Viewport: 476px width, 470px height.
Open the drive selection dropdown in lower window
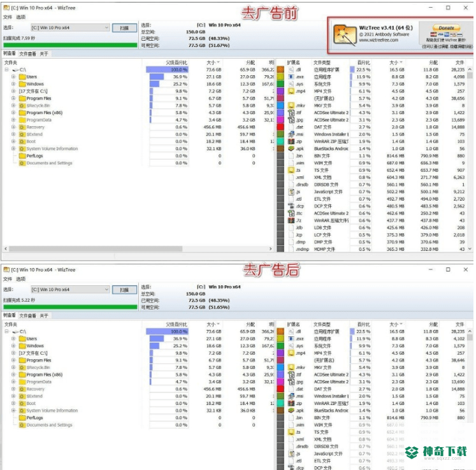(106, 290)
